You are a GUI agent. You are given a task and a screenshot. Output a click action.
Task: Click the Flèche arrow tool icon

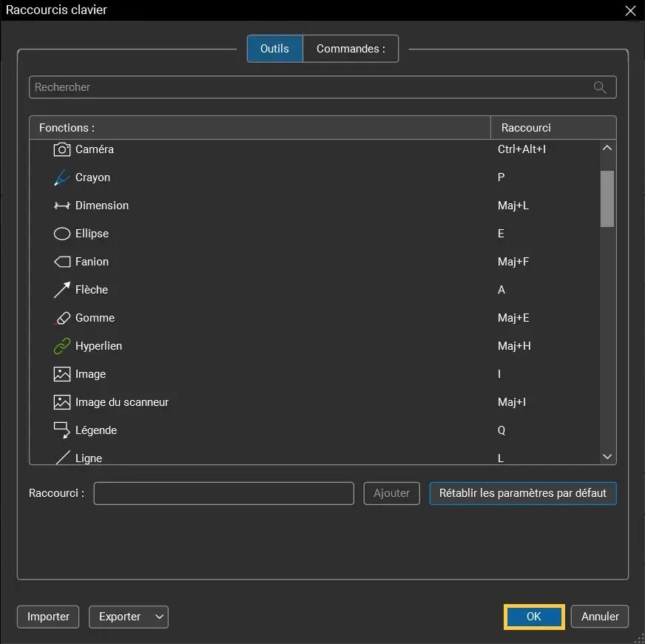(62, 290)
